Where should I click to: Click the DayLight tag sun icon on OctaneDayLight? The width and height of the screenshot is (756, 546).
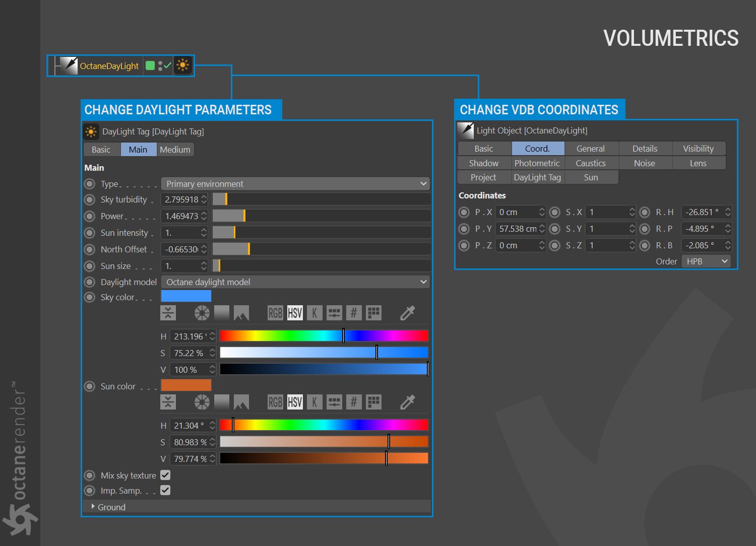click(182, 65)
